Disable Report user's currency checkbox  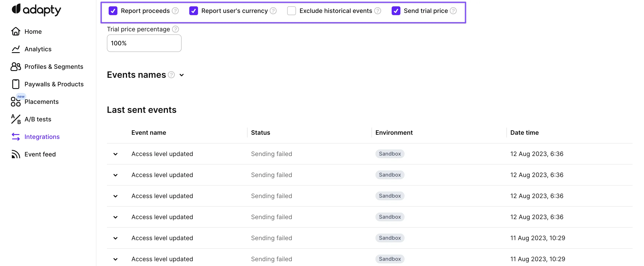(x=193, y=11)
